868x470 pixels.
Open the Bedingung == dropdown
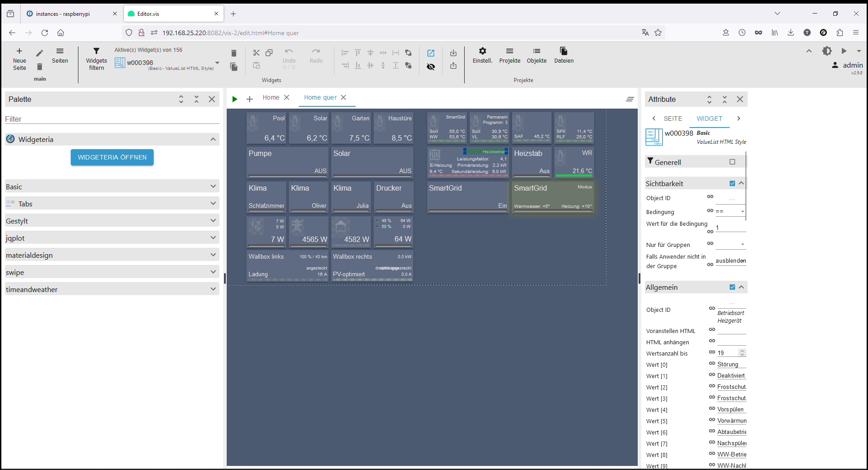(731, 211)
